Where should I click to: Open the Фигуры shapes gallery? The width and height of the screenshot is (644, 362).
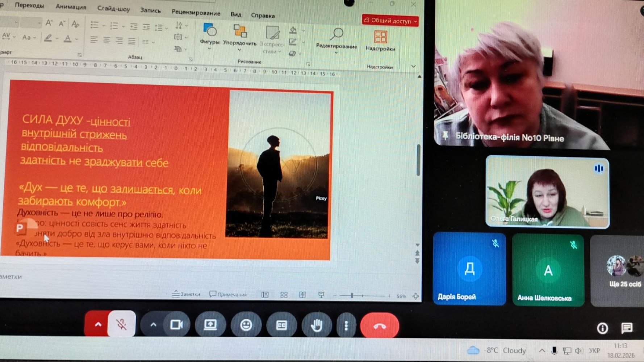(210, 36)
